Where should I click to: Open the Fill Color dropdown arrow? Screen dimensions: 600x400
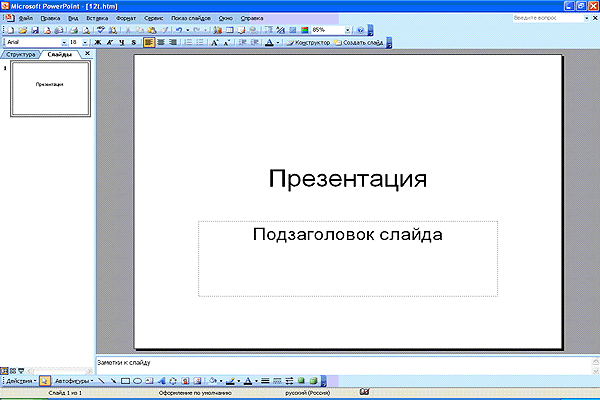[x=221, y=381]
